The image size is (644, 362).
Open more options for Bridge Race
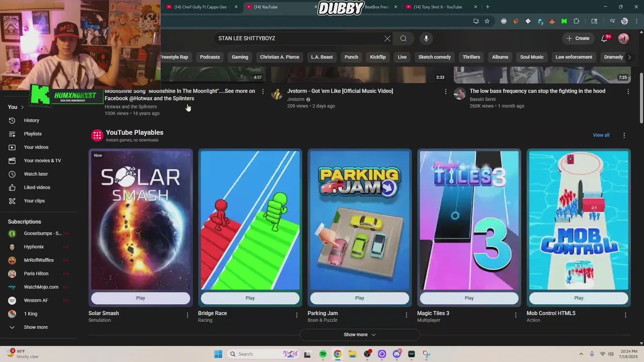297,315
